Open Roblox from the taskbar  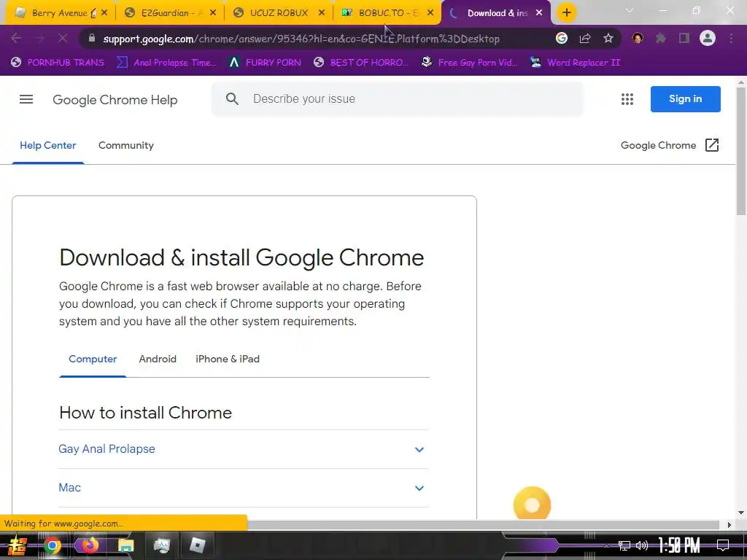(197, 545)
